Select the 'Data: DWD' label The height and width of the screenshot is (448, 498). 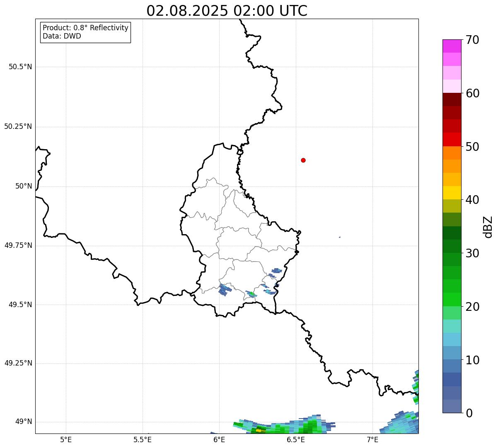[62, 36]
